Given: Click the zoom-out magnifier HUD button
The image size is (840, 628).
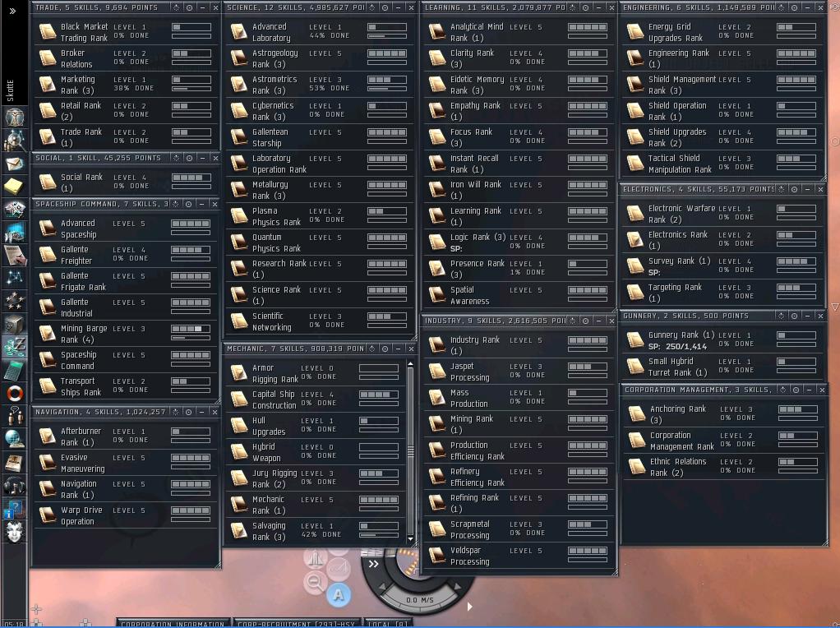Looking at the screenshot, I should pyautogui.click(x=315, y=582).
